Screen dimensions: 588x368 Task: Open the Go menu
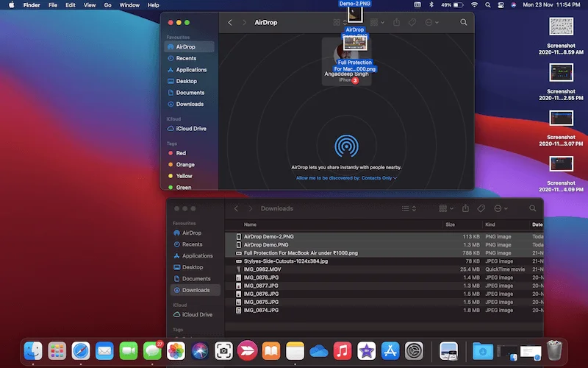click(107, 5)
